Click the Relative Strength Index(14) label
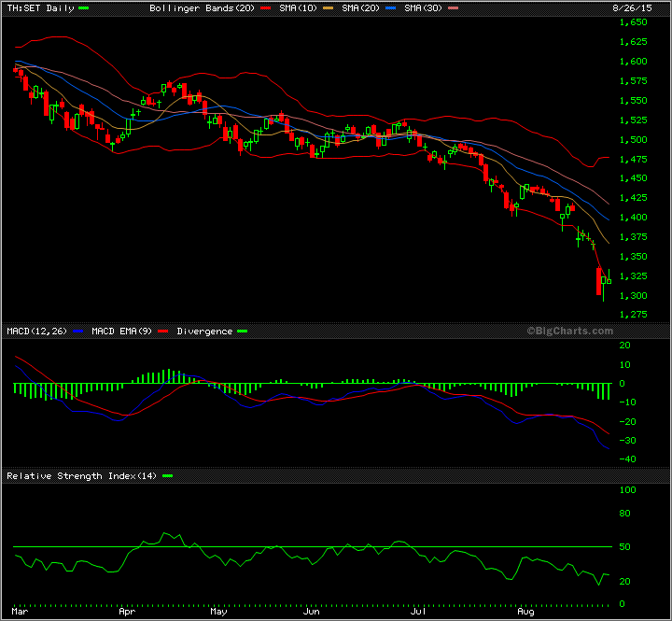The image size is (672, 621). pos(82,476)
